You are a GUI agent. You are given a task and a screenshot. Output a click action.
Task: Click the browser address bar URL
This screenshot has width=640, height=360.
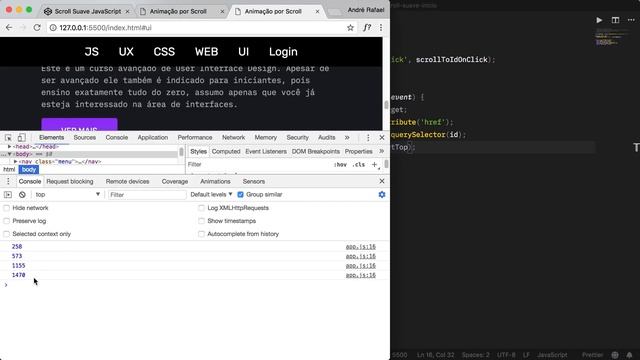coord(105,28)
